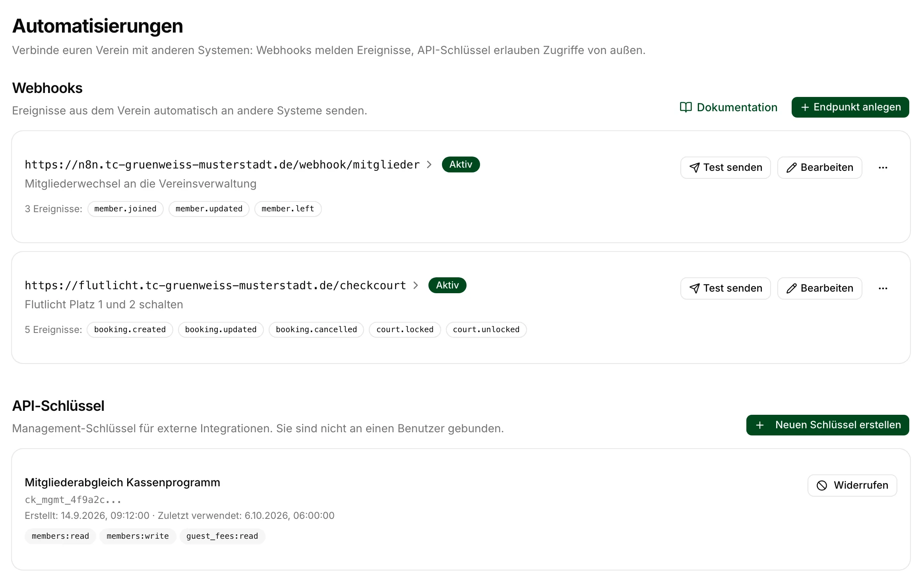Click the Erstellt and Zuletzt verwendet timestamp line

[180, 516]
